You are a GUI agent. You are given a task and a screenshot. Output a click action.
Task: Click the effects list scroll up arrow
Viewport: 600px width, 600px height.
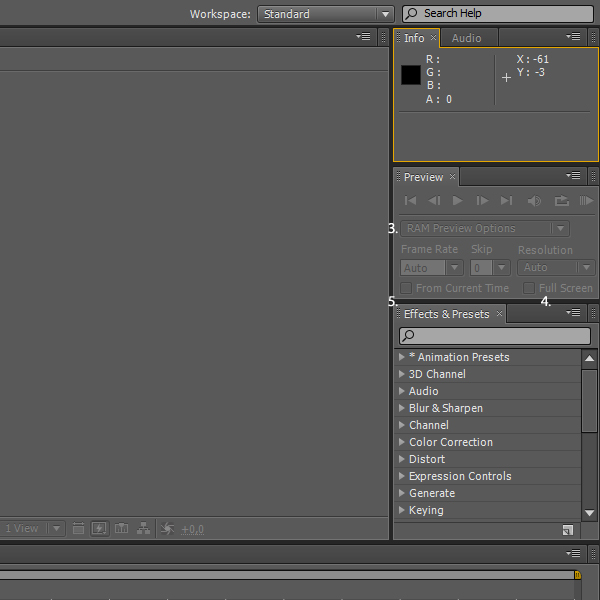tap(589, 359)
